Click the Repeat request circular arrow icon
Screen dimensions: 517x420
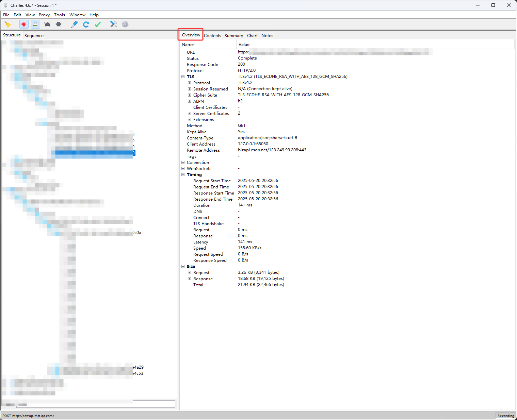(86, 24)
